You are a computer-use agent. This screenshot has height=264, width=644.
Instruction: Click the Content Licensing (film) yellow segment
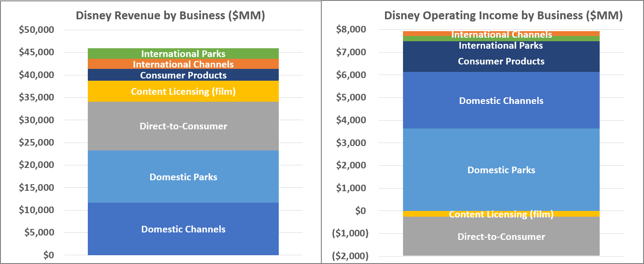183,92
